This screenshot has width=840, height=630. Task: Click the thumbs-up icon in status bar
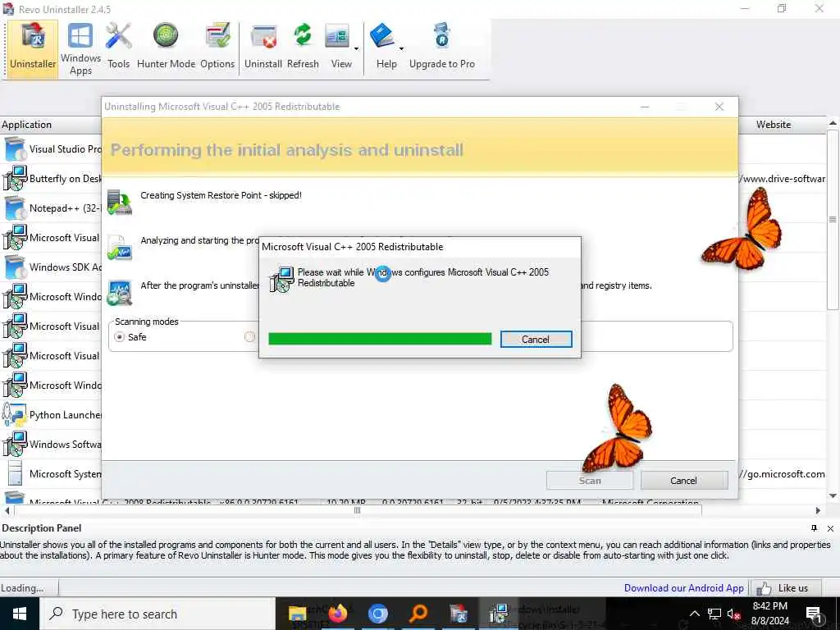[x=764, y=588]
